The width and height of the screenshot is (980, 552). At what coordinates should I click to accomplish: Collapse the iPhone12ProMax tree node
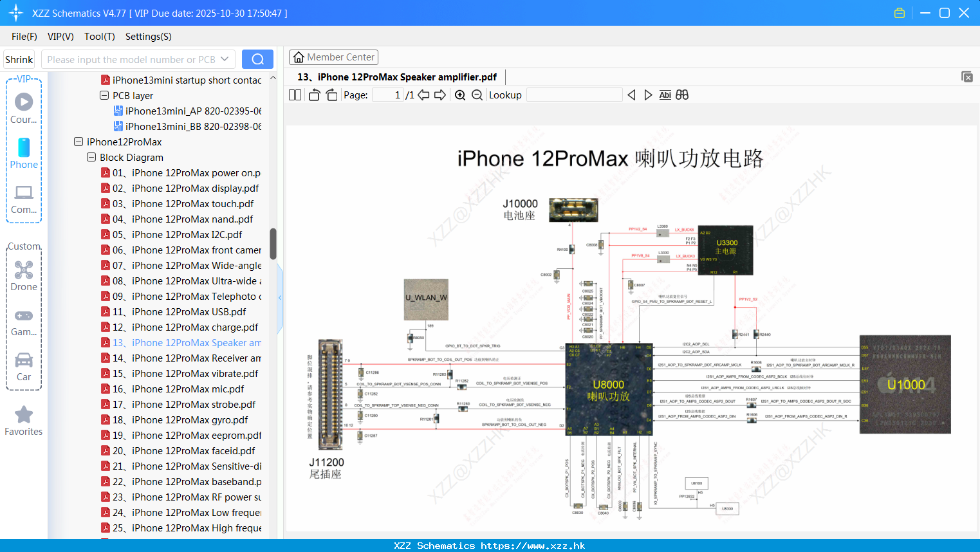point(79,142)
